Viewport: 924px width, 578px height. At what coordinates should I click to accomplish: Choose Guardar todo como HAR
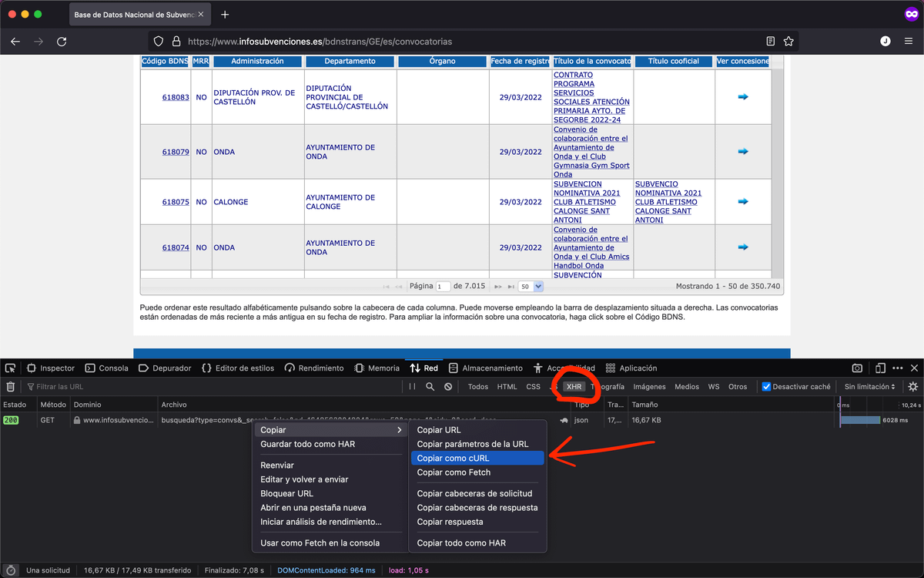coord(307,444)
